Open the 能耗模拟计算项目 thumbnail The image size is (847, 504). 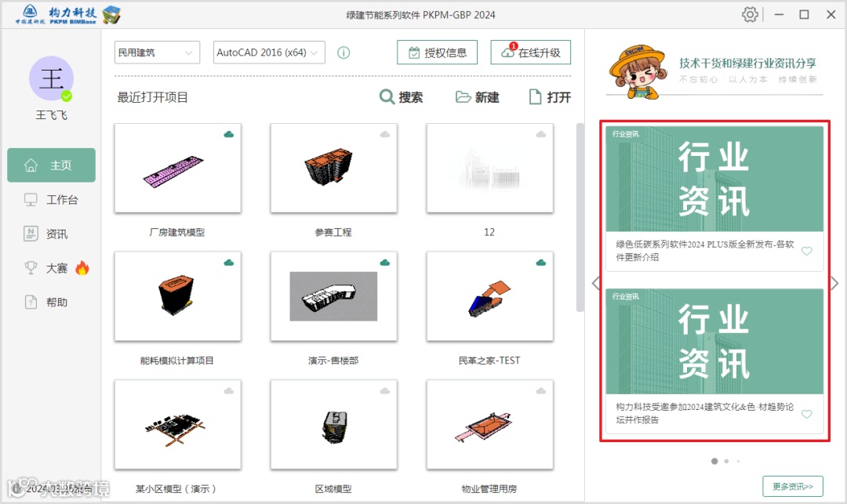click(x=178, y=296)
